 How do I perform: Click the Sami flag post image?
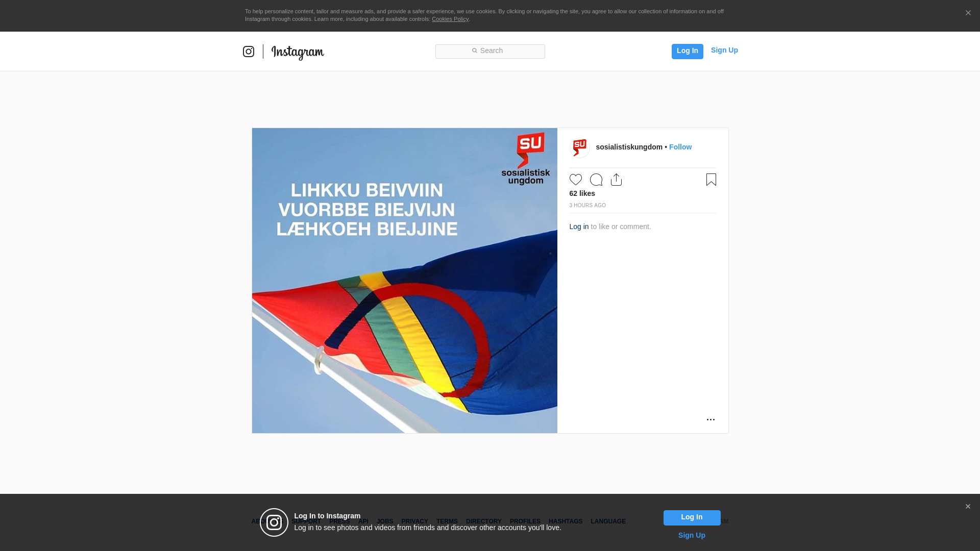[x=405, y=281]
